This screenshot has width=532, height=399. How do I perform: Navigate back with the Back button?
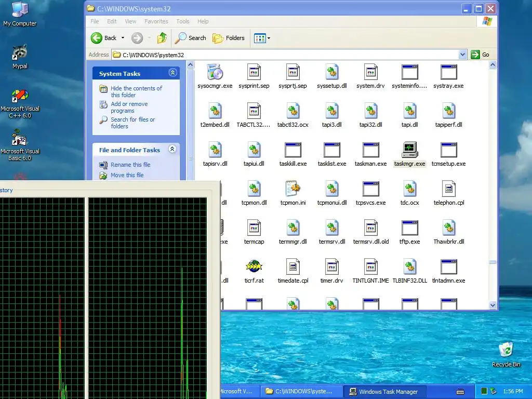pyautogui.click(x=104, y=38)
